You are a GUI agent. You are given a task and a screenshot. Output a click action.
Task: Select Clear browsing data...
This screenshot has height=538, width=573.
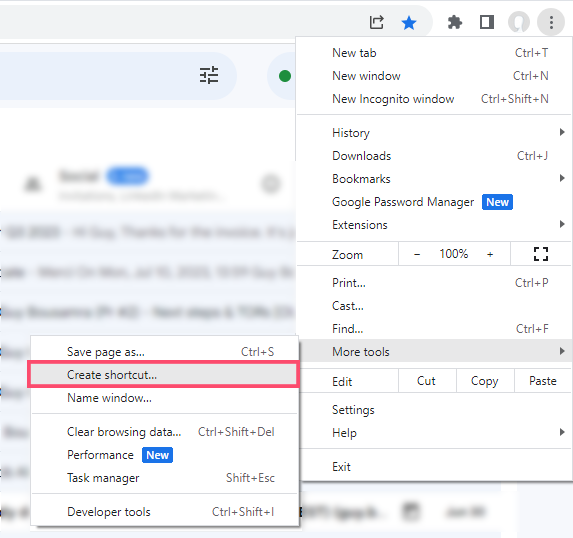(x=164, y=432)
